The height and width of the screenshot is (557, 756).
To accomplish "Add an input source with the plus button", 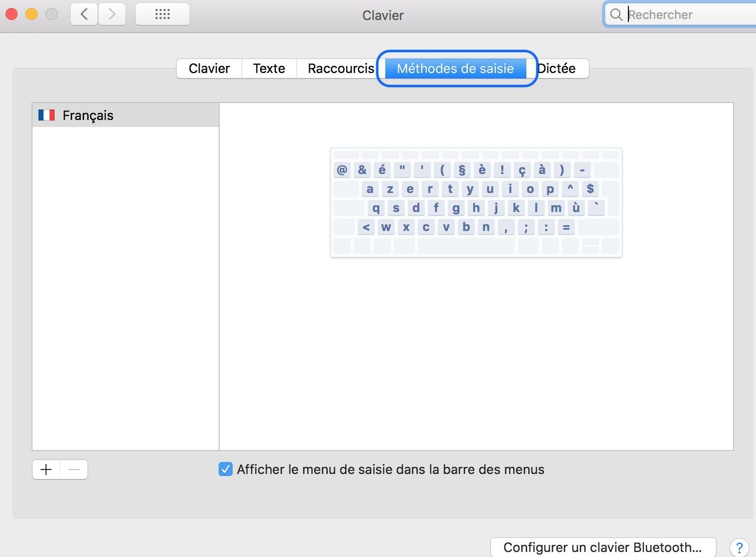I will click(x=46, y=469).
